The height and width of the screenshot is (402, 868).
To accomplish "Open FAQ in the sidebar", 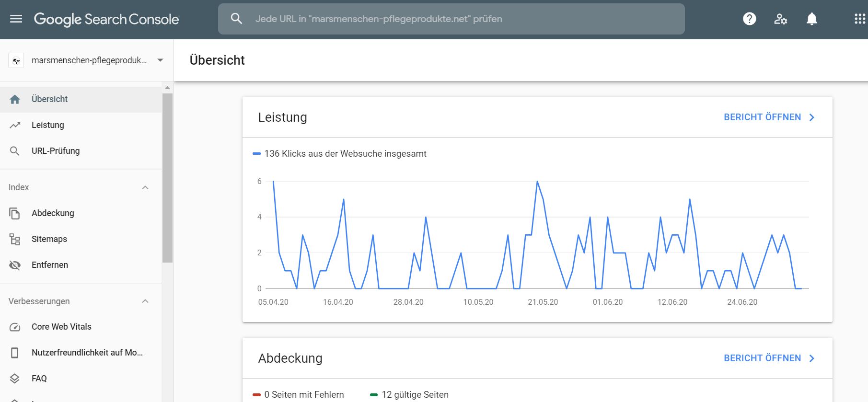I will 81,379.
